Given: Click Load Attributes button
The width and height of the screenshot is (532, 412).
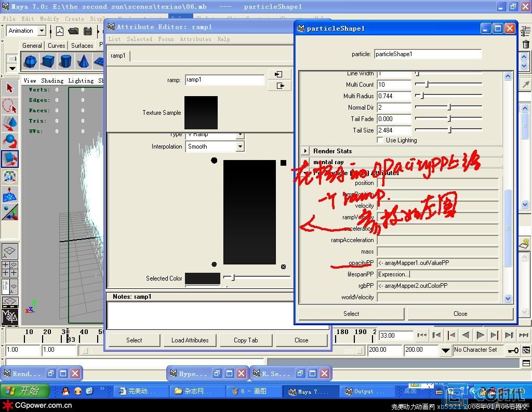Looking at the screenshot, I should pyautogui.click(x=190, y=340).
